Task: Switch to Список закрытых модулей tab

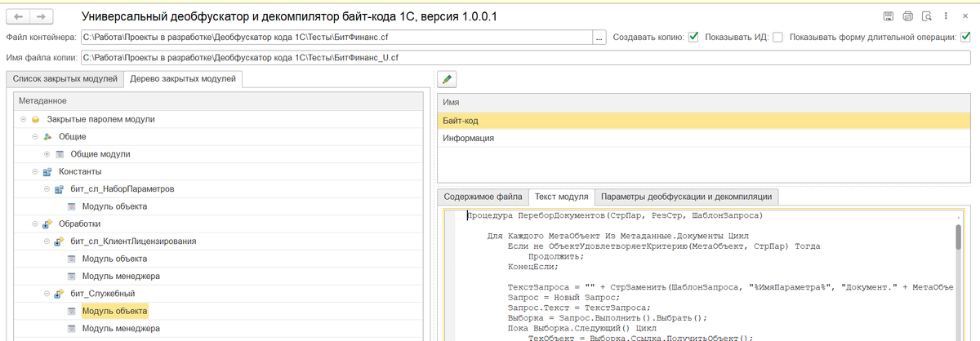Action: pyautogui.click(x=65, y=79)
